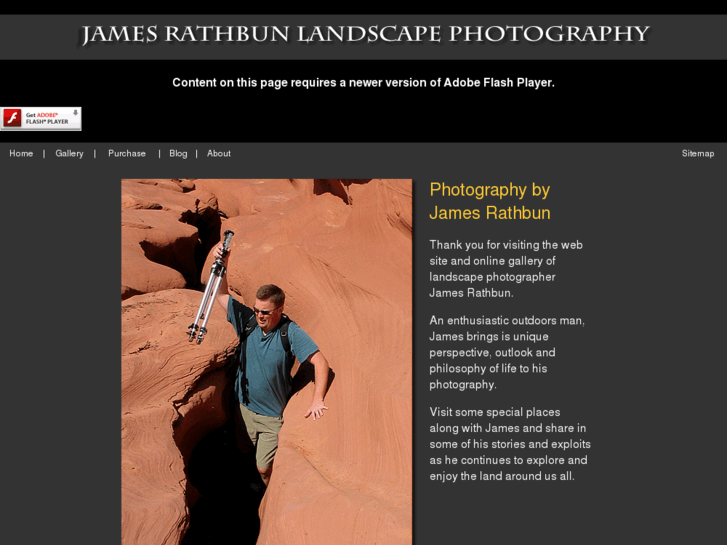Viewport: 727px width, 545px height.
Task: Click the 'Visit some special places' paragraph
Action: [510, 444]
